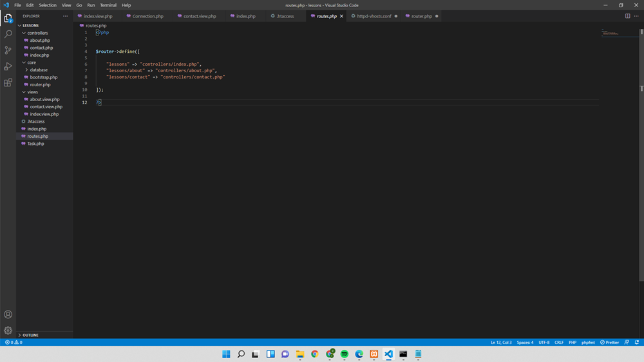The width and height of the screenshot is (644, 362).
Task: Open the Selection menu
Action: (x=48, y=5)
